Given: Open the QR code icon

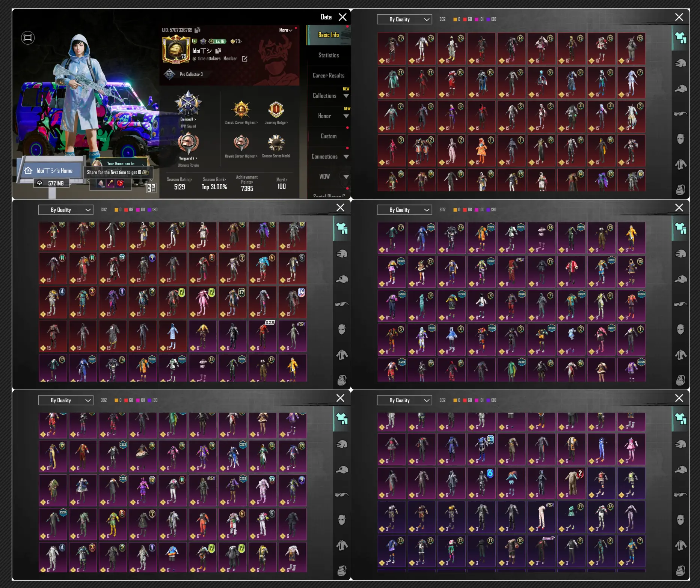Looking at the screenshot, I should click(x=151, y=188).
